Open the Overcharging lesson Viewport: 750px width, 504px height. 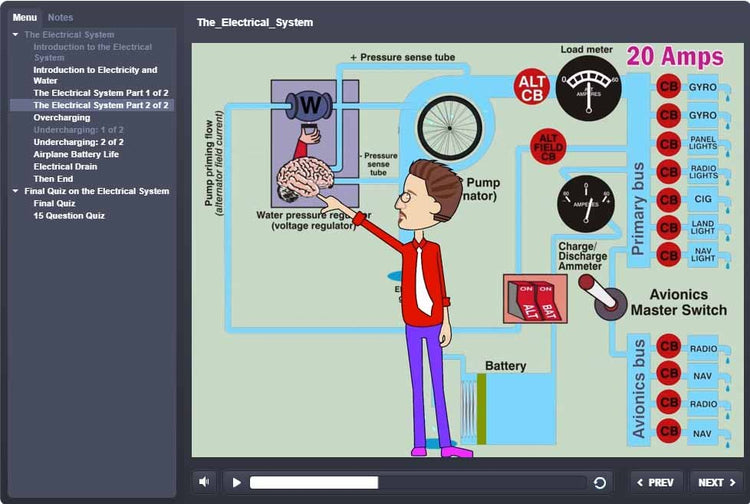(61, 118)
